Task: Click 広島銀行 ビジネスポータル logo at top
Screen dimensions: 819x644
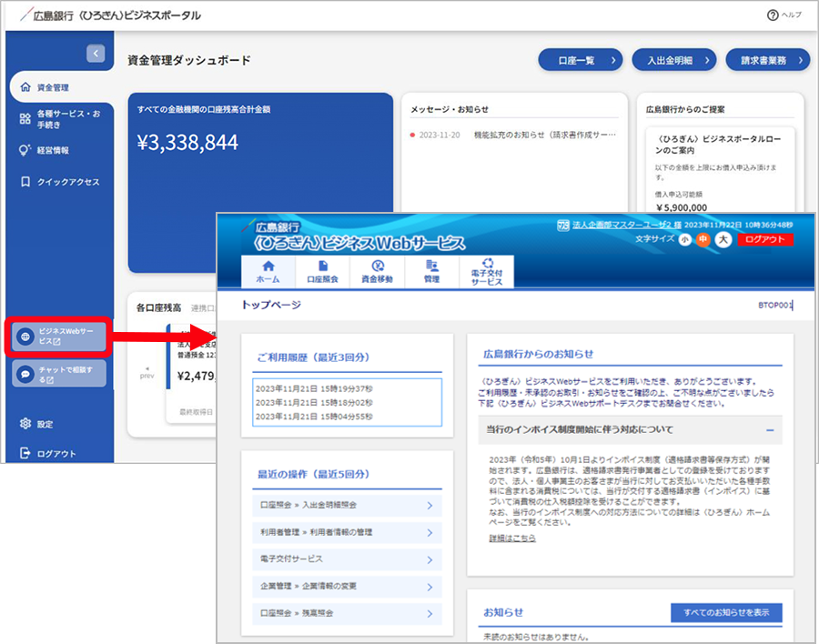Action: tap(110, 15)
